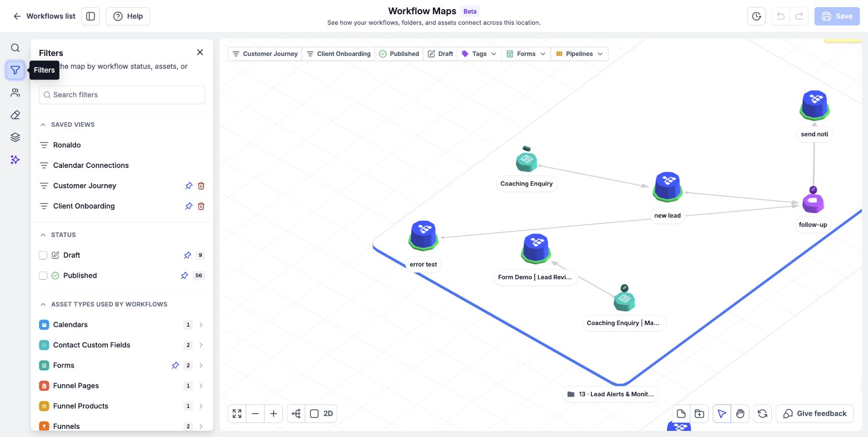Click the Save button
This screenshot has width=868, height=437.
pyautogui.click(x=837, y=16)
